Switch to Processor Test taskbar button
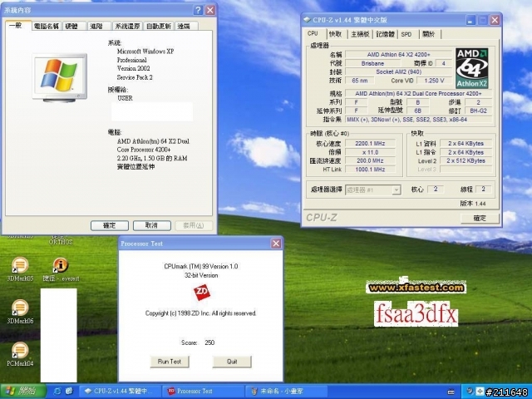 pyautogui.click(x=203, y=392)
